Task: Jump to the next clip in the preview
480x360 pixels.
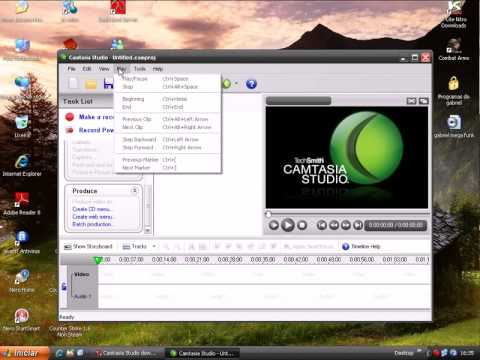Action: (x=358, y=225)
